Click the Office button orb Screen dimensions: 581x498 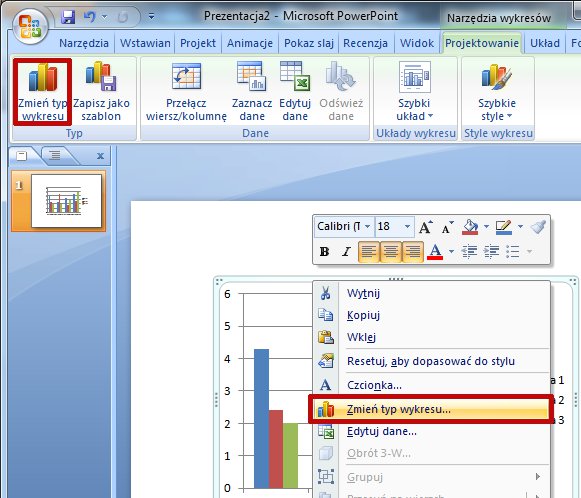(30, 27)
